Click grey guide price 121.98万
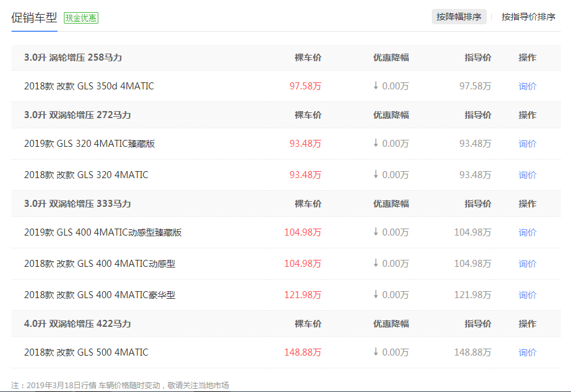 point(473,295)
